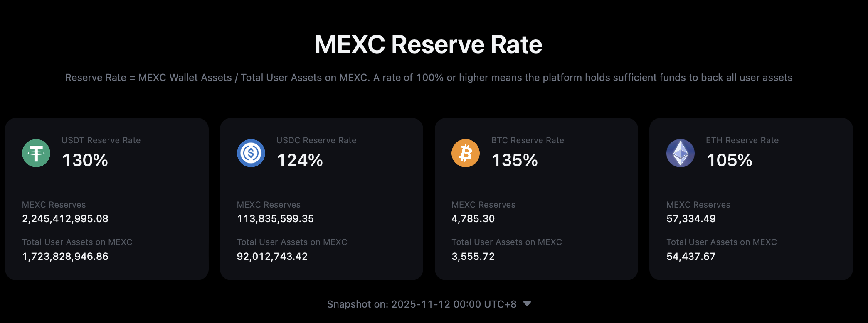Click the 124% USDC reserve rate value

[300, 160]
